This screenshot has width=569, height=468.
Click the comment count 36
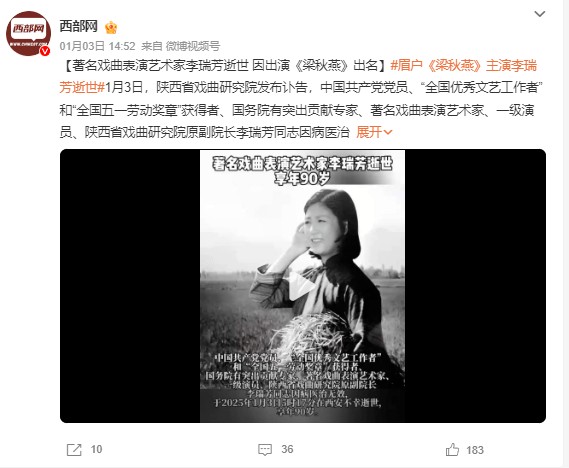point(287,449)
